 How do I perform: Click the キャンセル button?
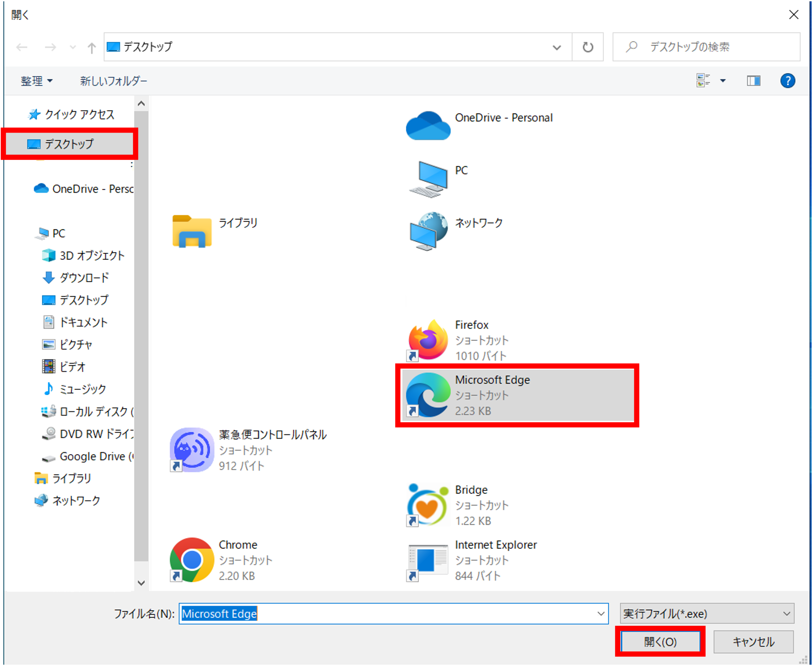click(753, 641)
